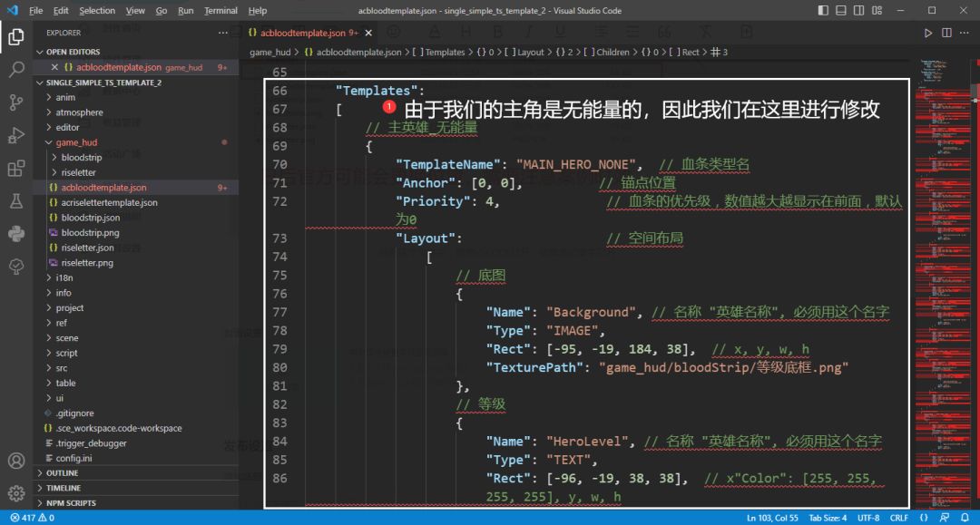Viewport: 980px width, 525px height.
Task: Toggle the bottom panel layout button
Action: 841,11
